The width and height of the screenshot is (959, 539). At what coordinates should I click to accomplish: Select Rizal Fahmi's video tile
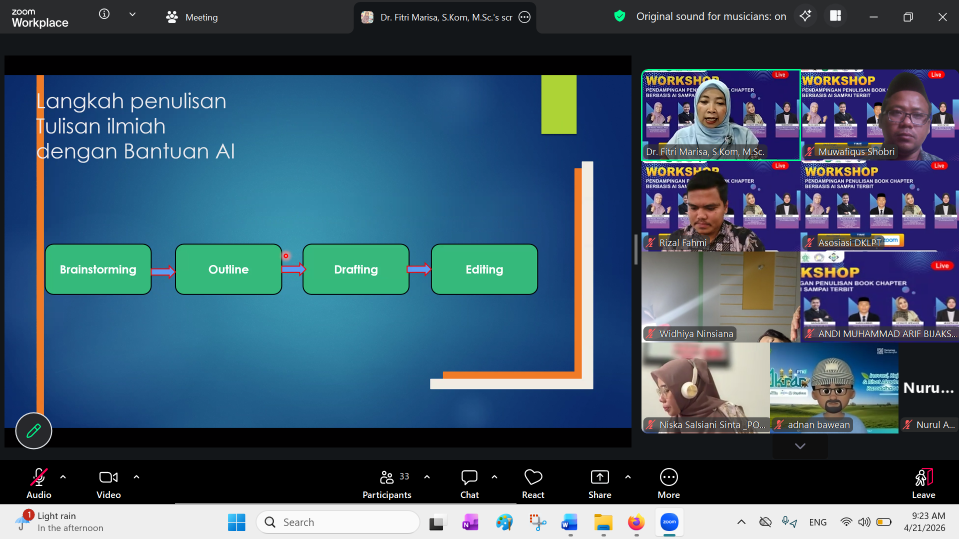pos(720,206)
